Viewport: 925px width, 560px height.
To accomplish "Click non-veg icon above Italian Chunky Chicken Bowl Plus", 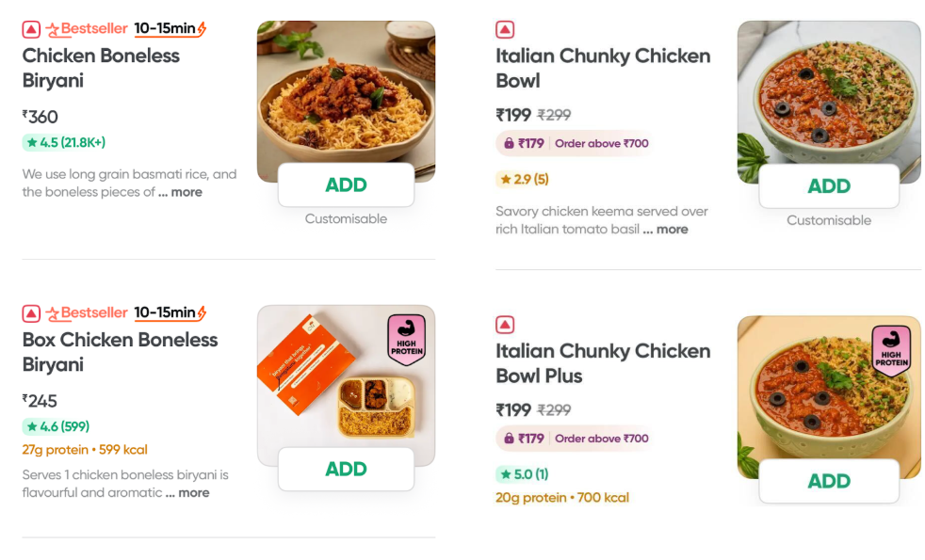I will coord(505,325).
